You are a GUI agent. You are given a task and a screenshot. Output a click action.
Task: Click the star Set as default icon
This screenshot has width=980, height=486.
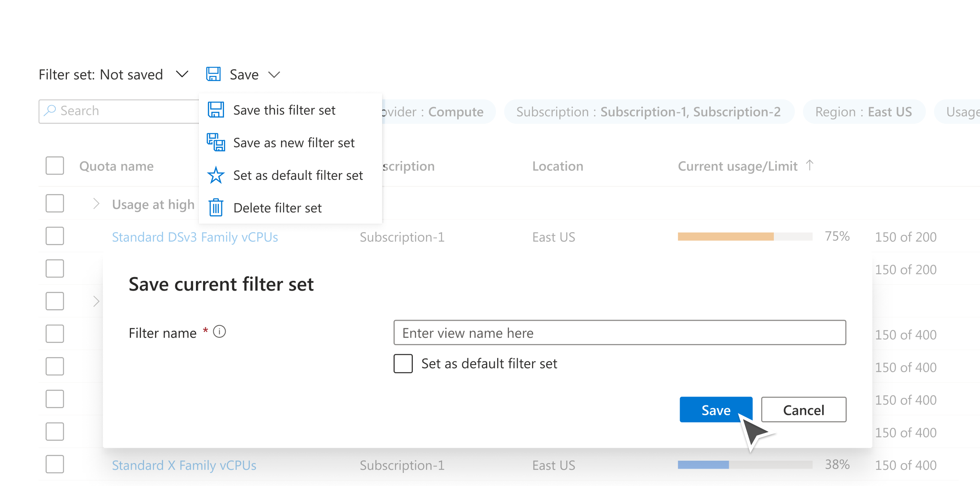pos(216,175)
